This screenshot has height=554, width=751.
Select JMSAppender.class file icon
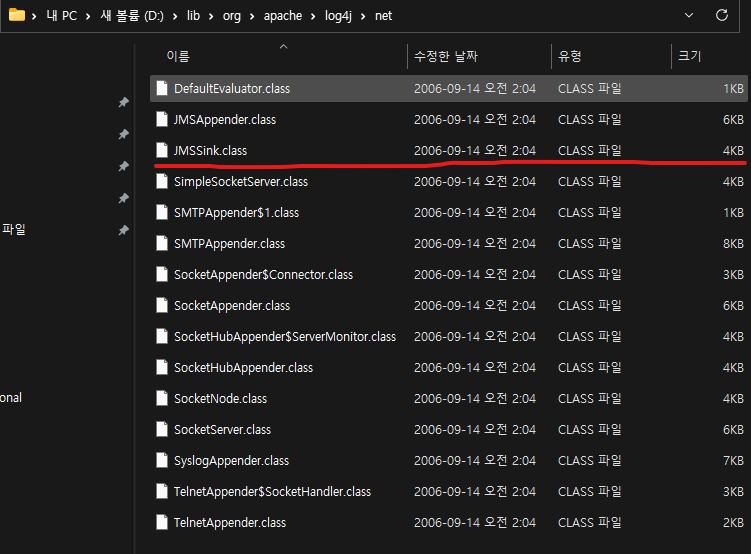coord(162,119)
